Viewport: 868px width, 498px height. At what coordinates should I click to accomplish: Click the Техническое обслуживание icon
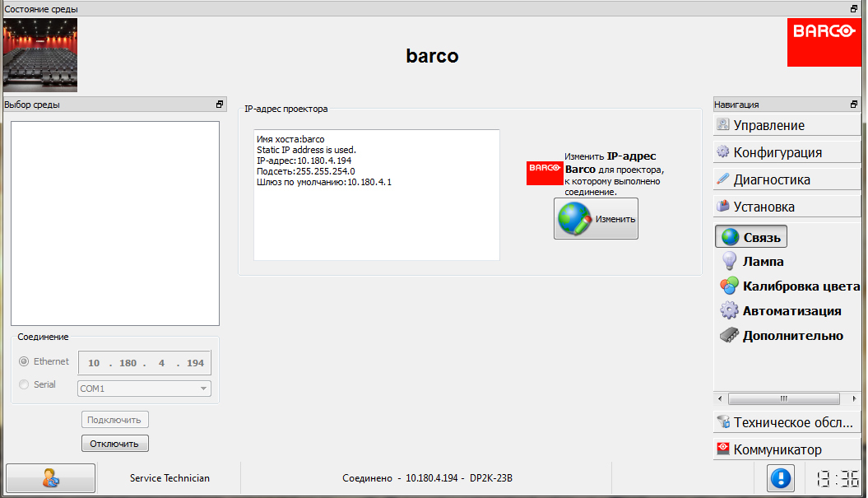(x=723, y=421)
